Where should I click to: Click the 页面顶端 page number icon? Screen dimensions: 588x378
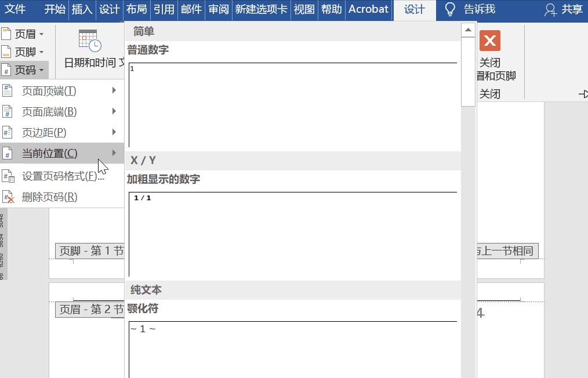tap(6, 90)
